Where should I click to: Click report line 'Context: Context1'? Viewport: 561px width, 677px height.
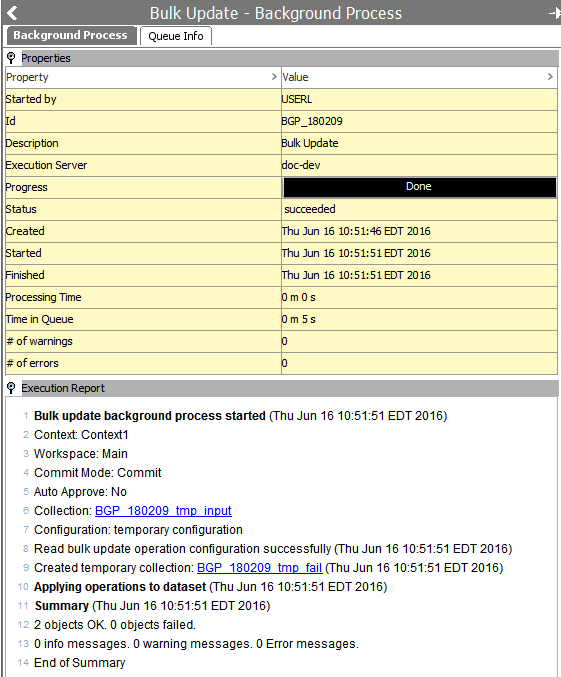pos(81,435)
